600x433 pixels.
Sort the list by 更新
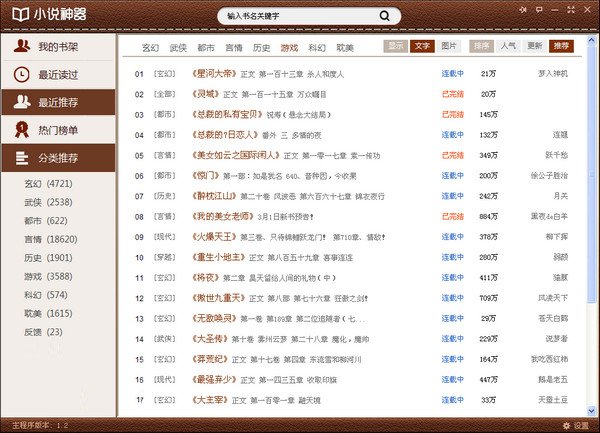tap(535, 46)
